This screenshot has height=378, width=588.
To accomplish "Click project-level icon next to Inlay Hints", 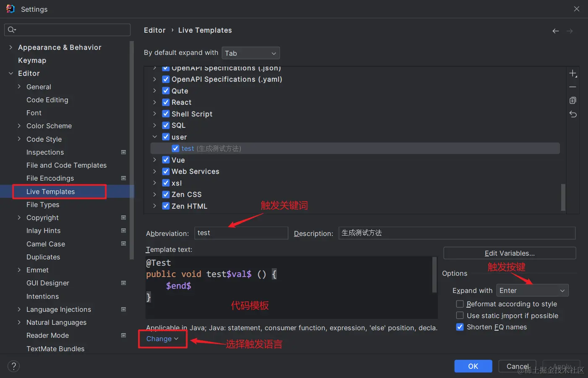I will [x=123, y=230].
